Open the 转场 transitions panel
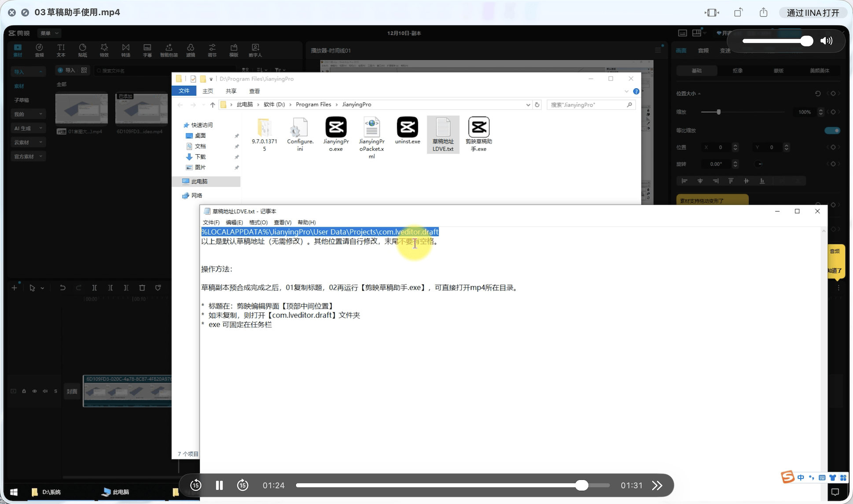 pyautogui.click(x=125, y=50)
